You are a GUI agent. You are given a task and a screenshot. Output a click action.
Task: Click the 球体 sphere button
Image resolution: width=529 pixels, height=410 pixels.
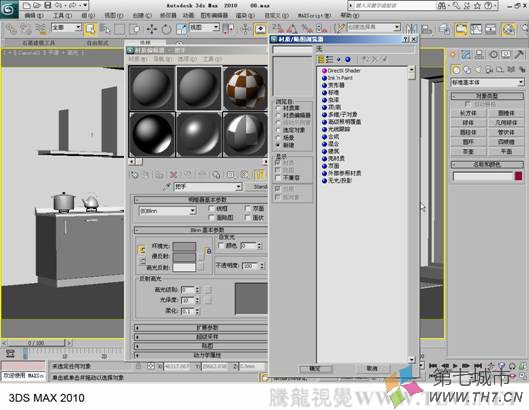(x=468, y=122)
